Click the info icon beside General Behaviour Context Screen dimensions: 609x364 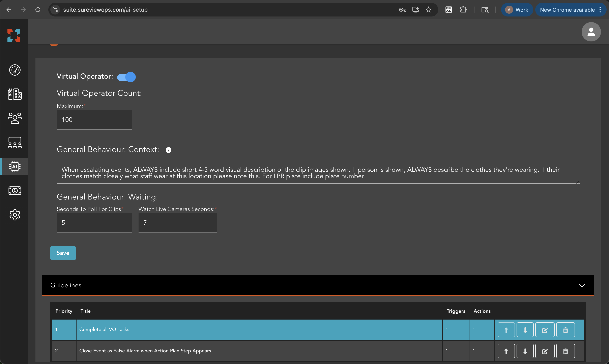pyautogui.click(x=169, y=150)
